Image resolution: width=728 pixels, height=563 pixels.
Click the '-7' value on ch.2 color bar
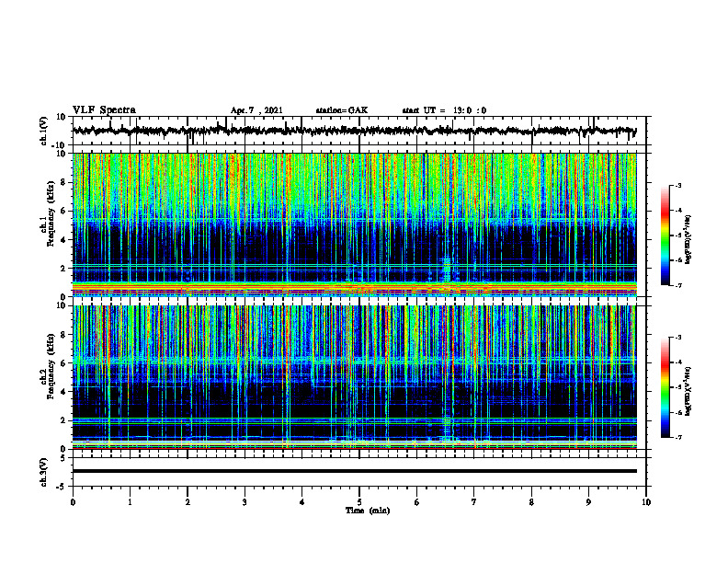(x=678, y=438)
